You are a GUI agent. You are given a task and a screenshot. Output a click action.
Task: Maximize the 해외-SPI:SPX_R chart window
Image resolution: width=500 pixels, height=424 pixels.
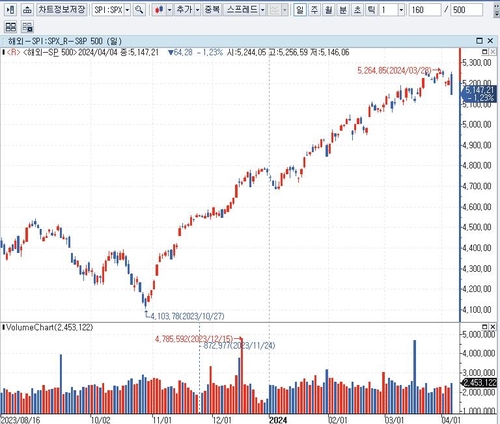click(x=479, y=41)
